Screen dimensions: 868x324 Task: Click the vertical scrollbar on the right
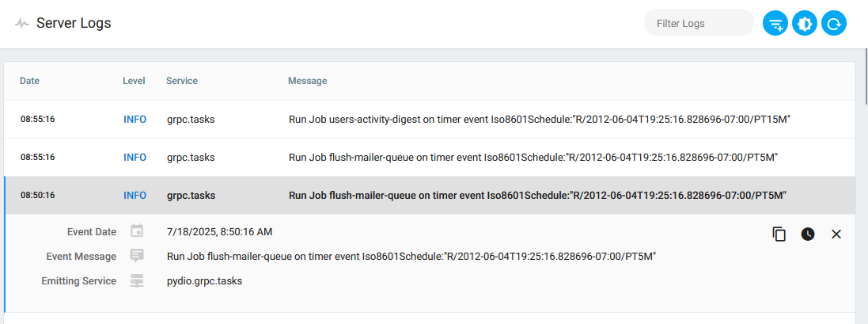pyautogui.click(x=866, y=78)
